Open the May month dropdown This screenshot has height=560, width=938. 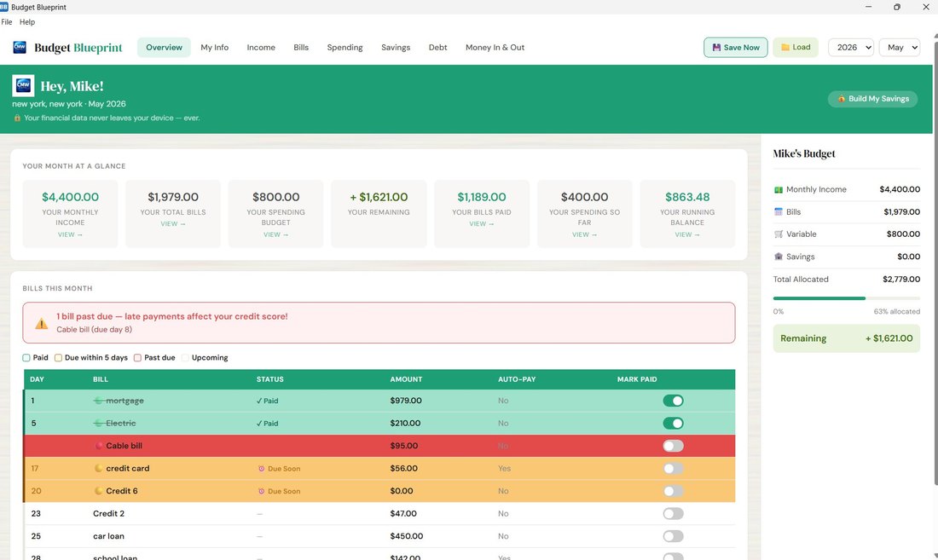point(899,47)
